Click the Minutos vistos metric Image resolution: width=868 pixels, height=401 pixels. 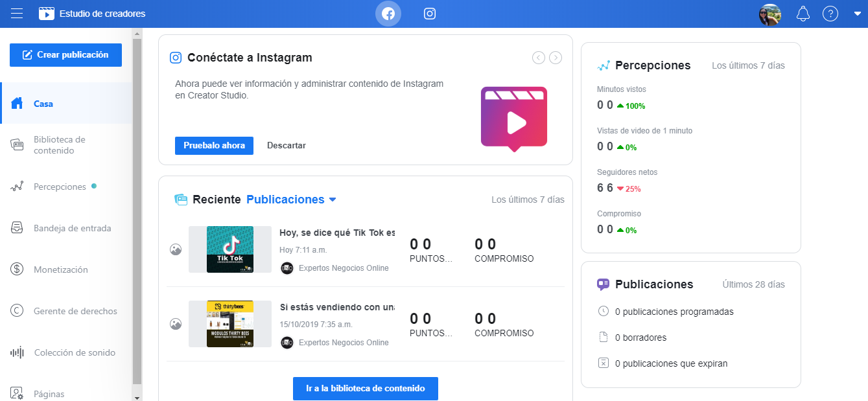(x=621, y=98)
